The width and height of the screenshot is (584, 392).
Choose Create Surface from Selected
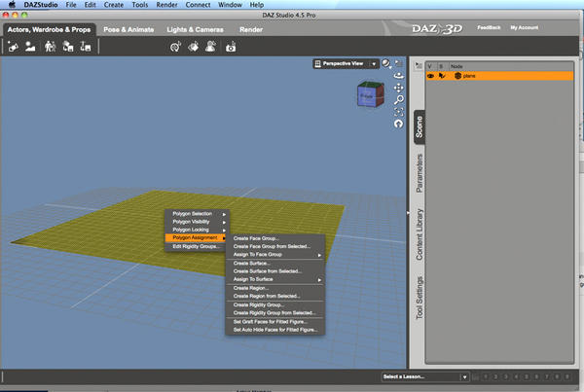tap(275, 271)
